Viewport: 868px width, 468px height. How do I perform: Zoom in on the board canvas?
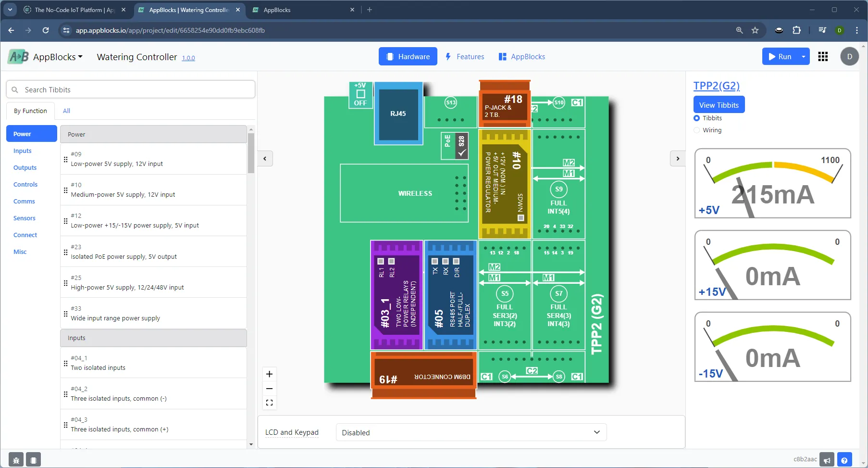click(270, 374)
